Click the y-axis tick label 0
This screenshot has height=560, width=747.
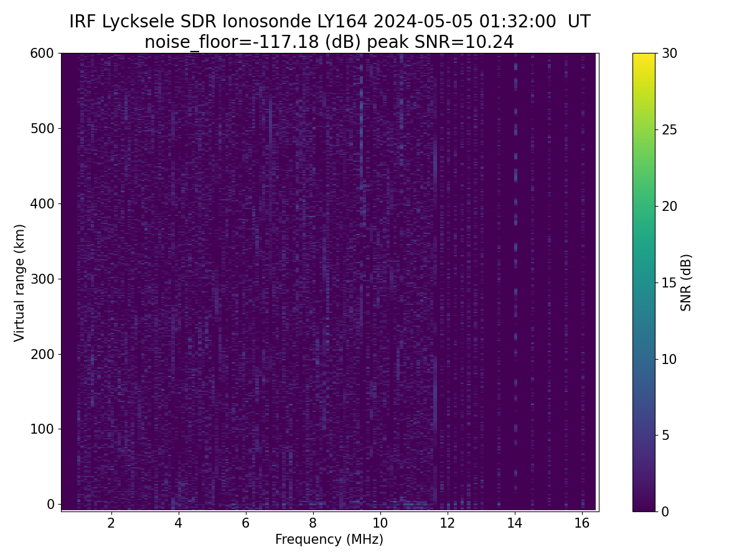click(x=51, y=504)
